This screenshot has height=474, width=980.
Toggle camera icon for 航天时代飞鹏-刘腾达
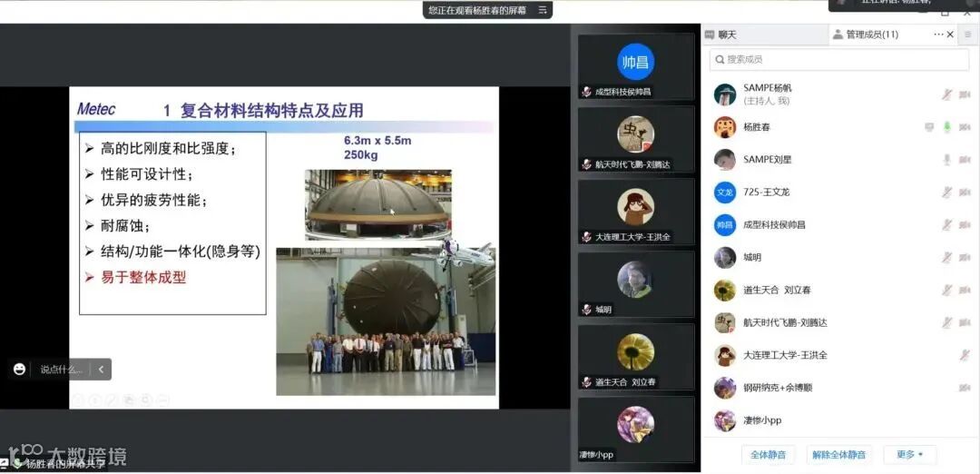click(965, 322)
